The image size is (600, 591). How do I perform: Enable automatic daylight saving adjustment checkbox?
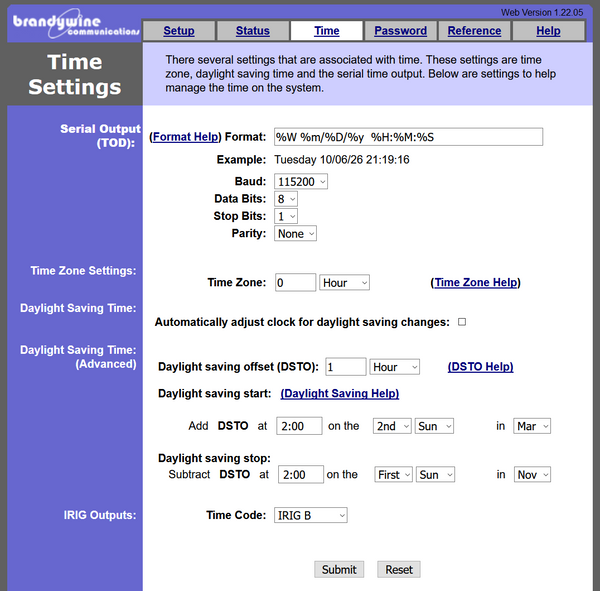(x=462, y=322)
